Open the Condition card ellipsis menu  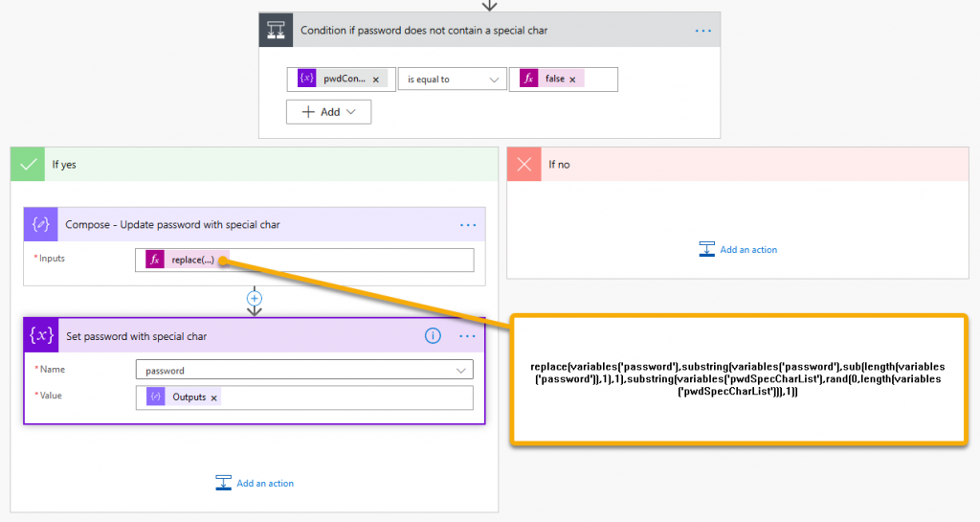703,31
